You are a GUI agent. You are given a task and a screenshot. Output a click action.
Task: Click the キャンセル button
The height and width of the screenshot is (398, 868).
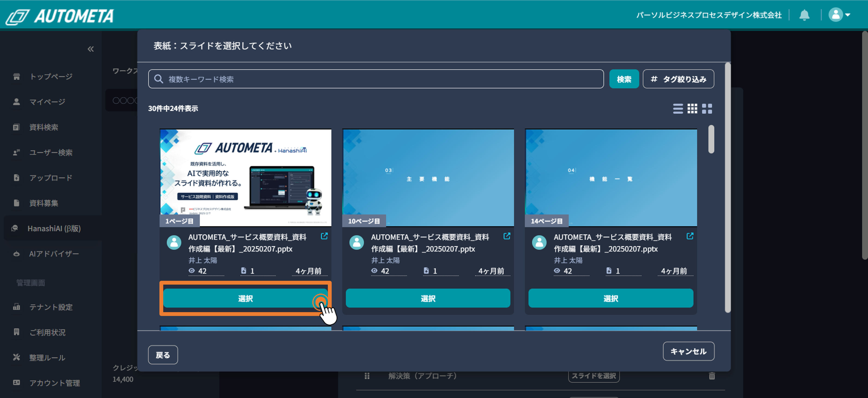[x=688, y=351]
